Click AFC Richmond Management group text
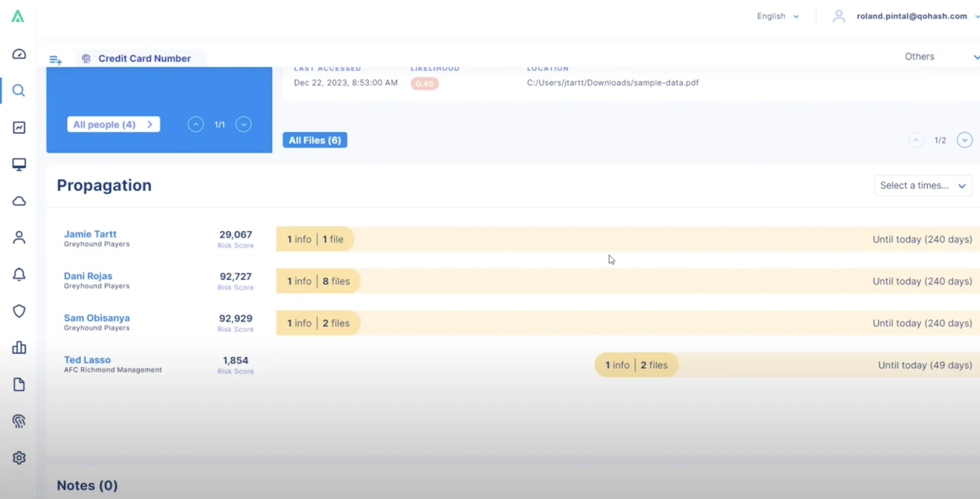 [113, 370]
